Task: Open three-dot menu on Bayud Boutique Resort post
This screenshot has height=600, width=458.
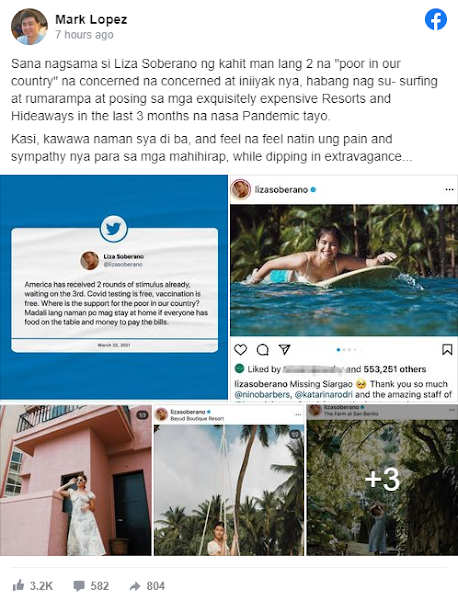Action: pyautogui.click(x=298, y=414)
